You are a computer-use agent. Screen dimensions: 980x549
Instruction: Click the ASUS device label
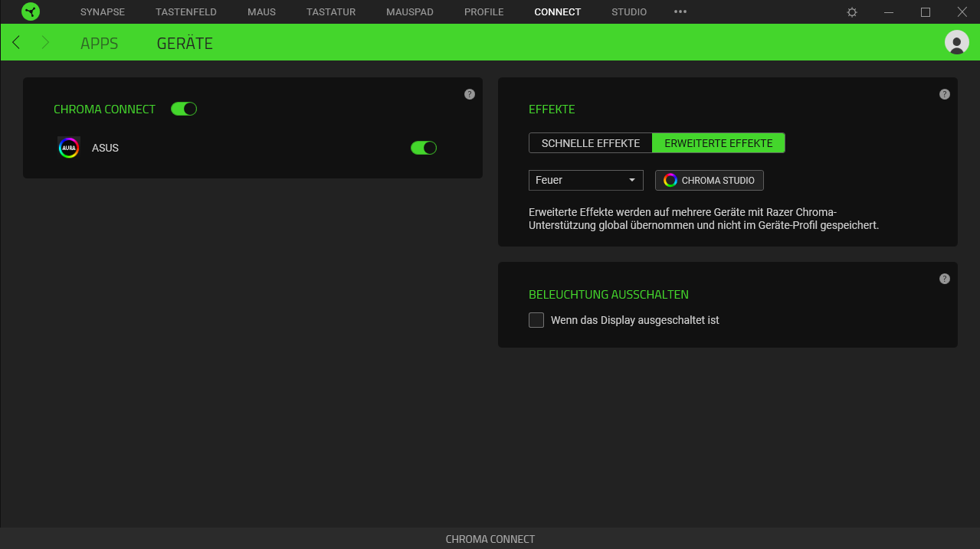click(105, 148)
